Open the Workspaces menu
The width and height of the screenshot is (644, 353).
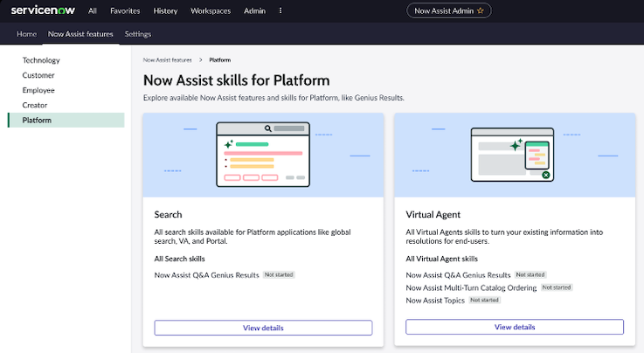pos(211,11)
